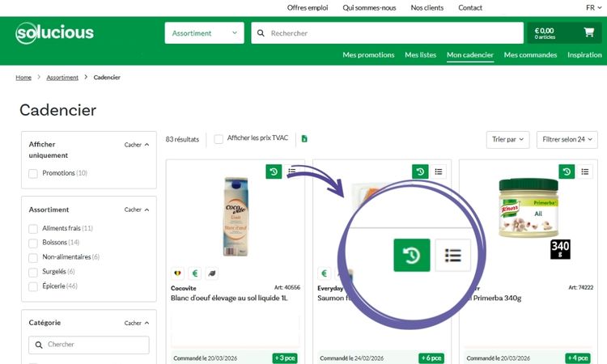Click list icon on Knorr product card
Viewport: 607px width, 364px height.
point(584,171)
